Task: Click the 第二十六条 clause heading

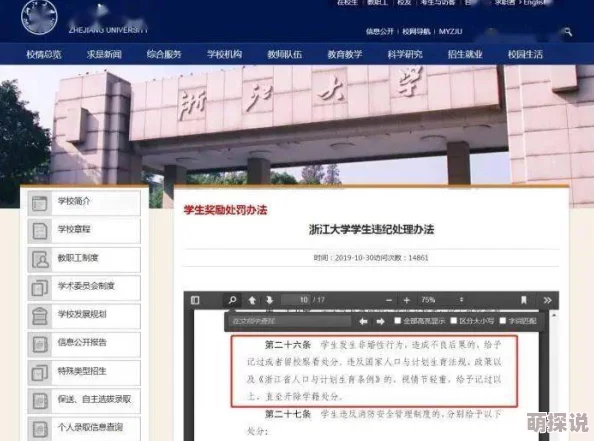Action: click(288, 345)
